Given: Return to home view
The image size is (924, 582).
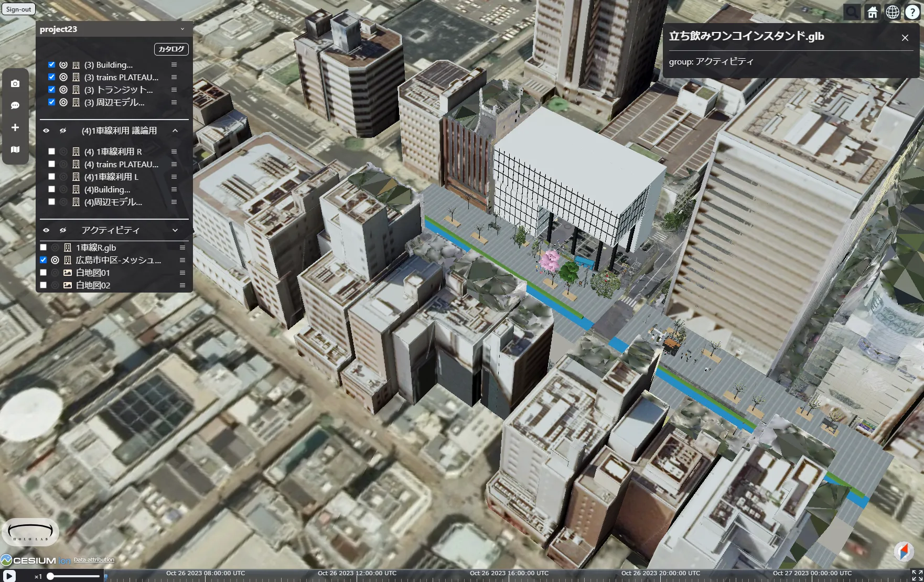Looking at the screenshot, I should pos(872,12).
